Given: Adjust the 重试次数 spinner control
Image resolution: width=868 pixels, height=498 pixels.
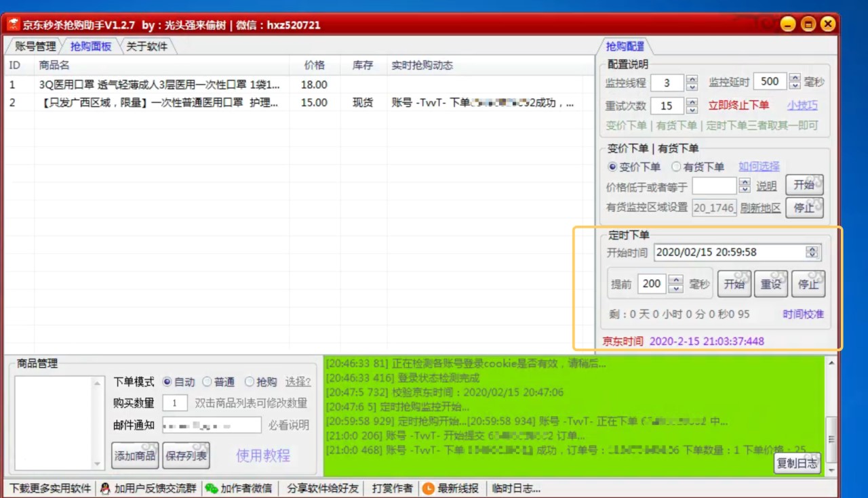Looking at the screenshot, I should click(x=692, y=105).
